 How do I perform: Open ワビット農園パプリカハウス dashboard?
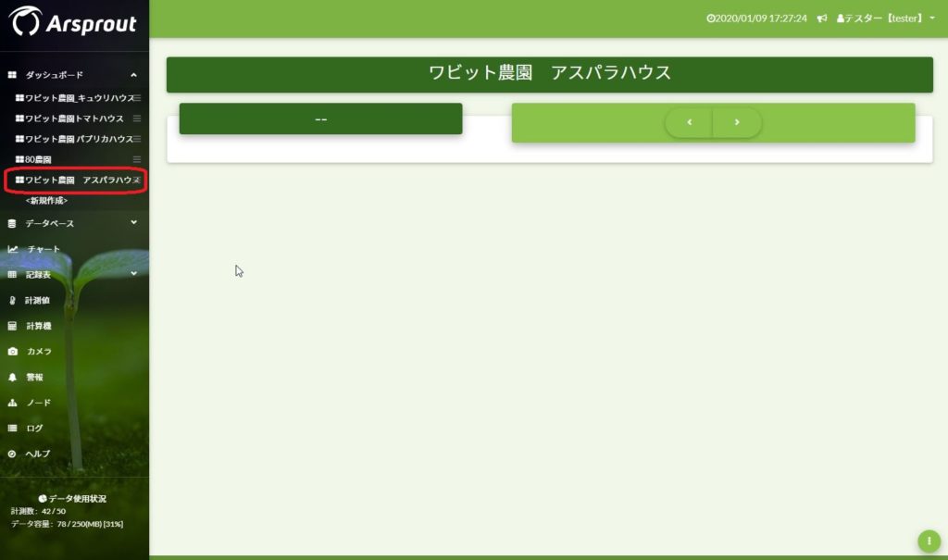tap(79, 139)
